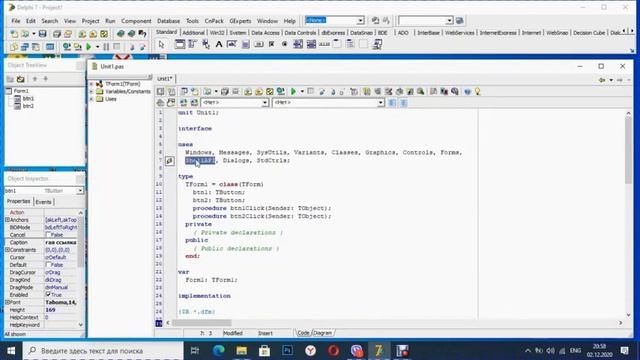The image size is (640, 360).
Task: Open Photoshop from the taskbar
Action: [287, 351]
